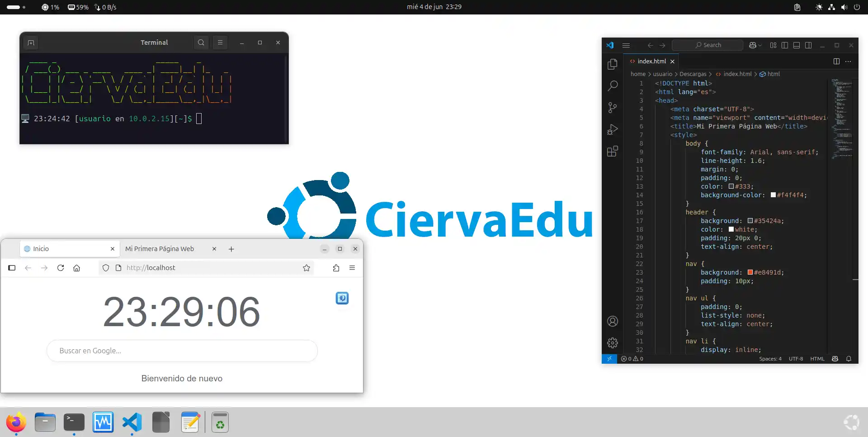Click Spaces: 4 indentation setting
Image resolution: width=868 pixels, height=437 pixels.
pos(771,359)
